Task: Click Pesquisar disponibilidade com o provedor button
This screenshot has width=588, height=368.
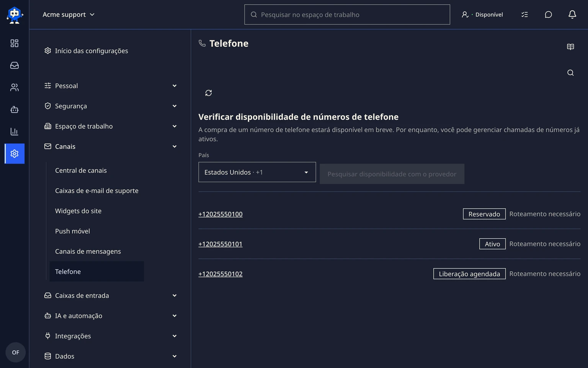Action: pos(392,174)
